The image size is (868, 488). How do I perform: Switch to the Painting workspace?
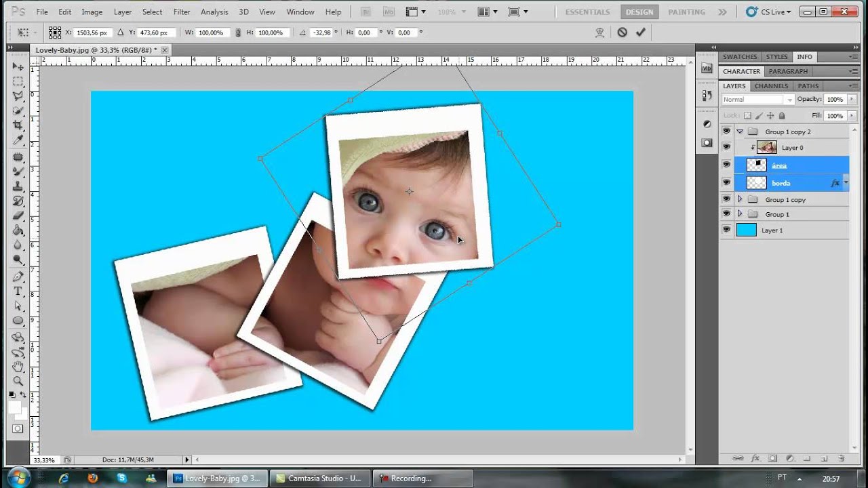pos(686,12)
